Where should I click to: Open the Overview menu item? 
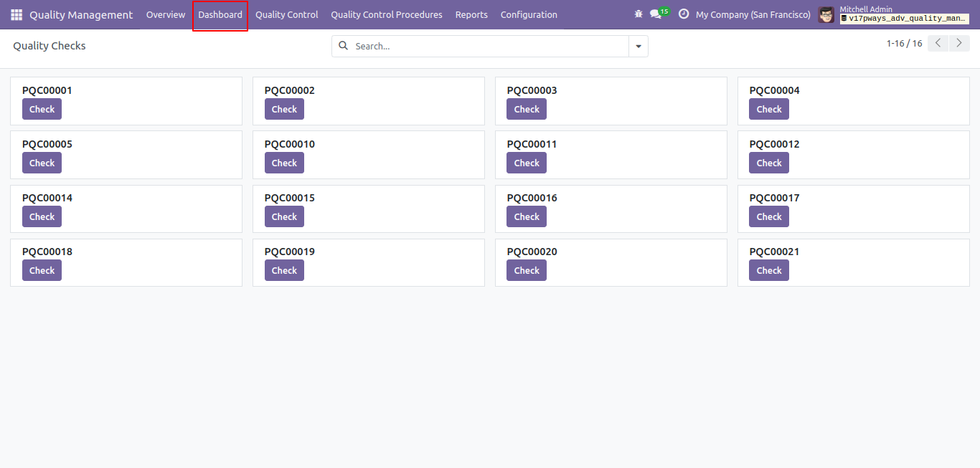[x=166, y=14]
